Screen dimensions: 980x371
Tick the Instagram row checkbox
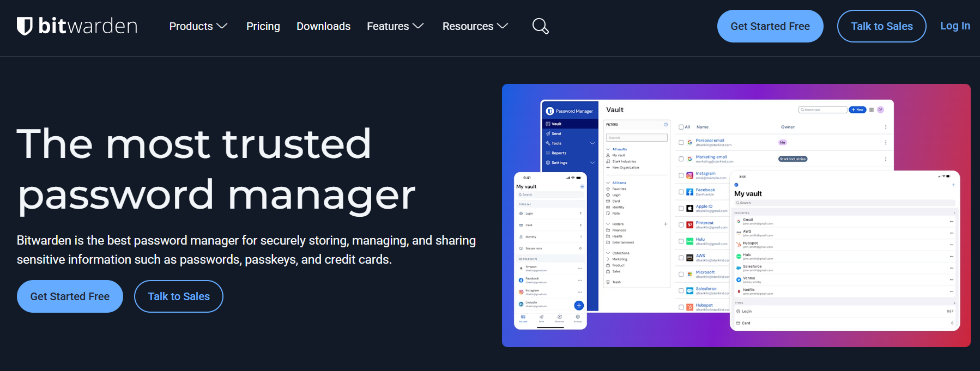(681, 175)
